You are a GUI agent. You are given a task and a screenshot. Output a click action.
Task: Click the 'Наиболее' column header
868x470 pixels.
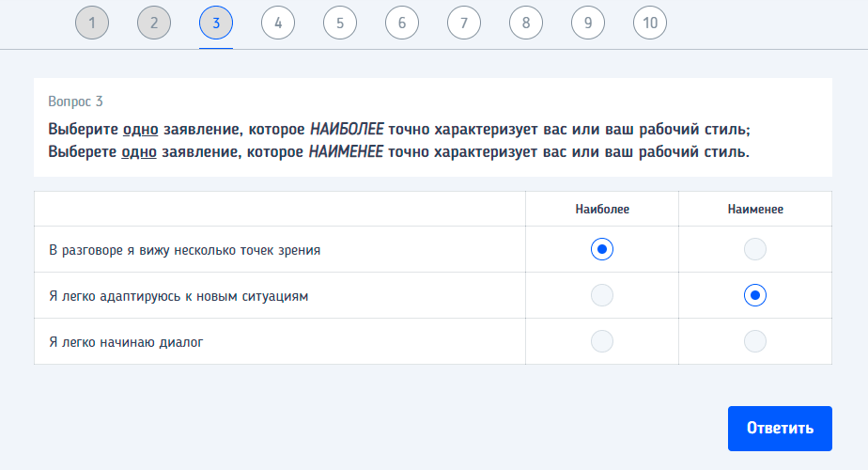tap(602, 210)
